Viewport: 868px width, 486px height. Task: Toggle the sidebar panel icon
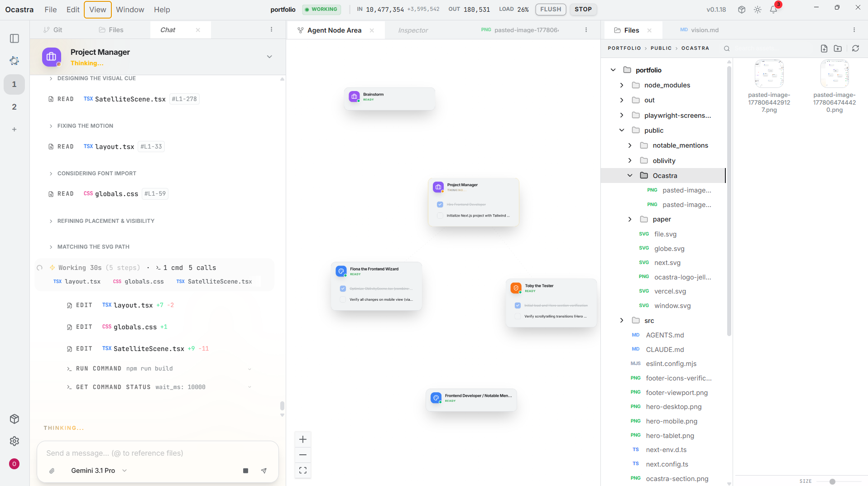point(14,38)
